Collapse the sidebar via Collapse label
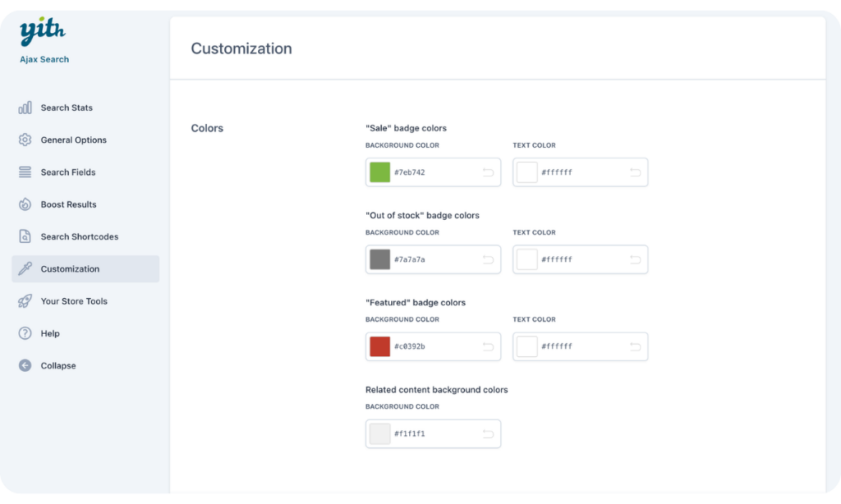Image resolution: width=841 pixels, height=504 pixels. click(58, 365)
